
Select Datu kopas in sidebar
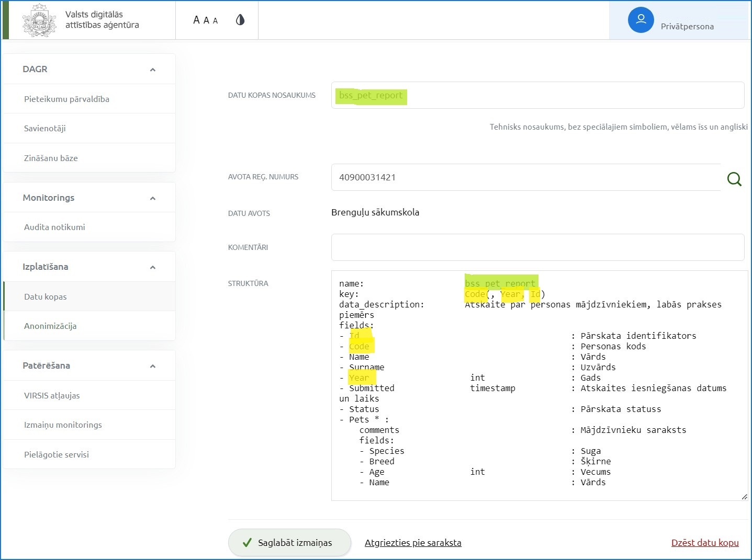89,296
